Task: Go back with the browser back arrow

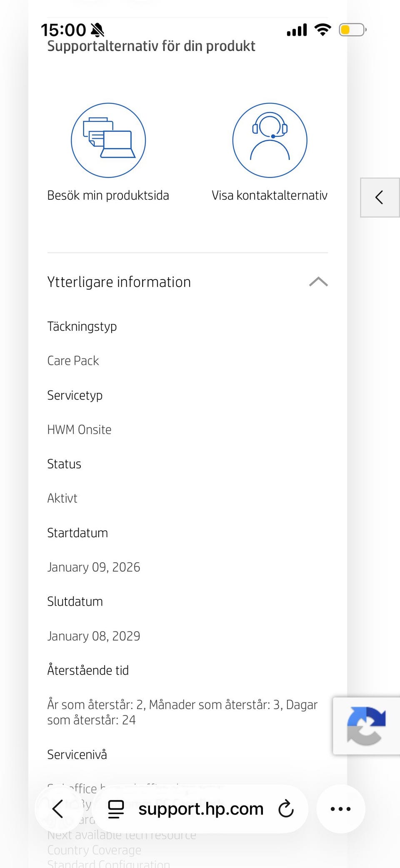Action: [x=58, y=809]
